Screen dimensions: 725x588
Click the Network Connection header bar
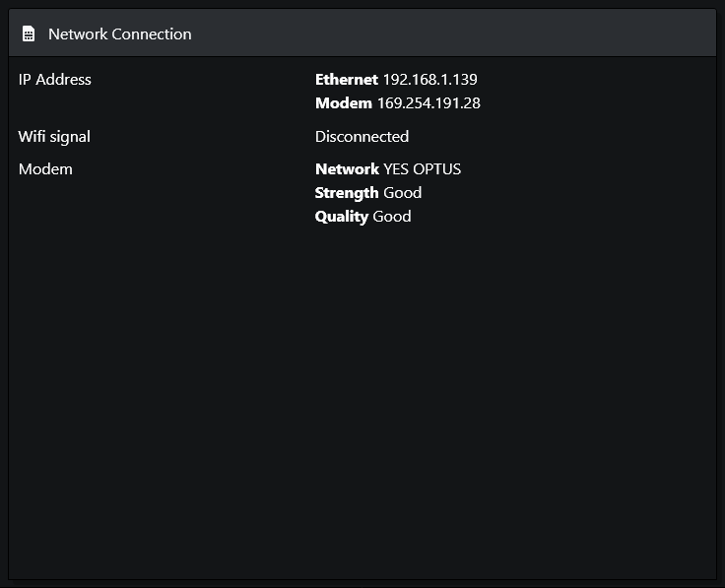[362, 33]
